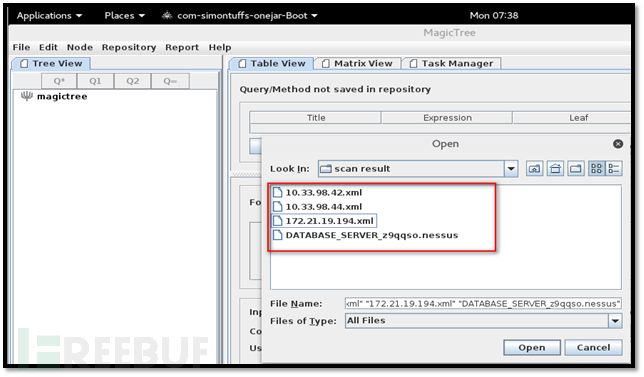This screenshot has width=644, height=377.
Task: Click the Mon 07:38 clock
Action: [494, 16]
